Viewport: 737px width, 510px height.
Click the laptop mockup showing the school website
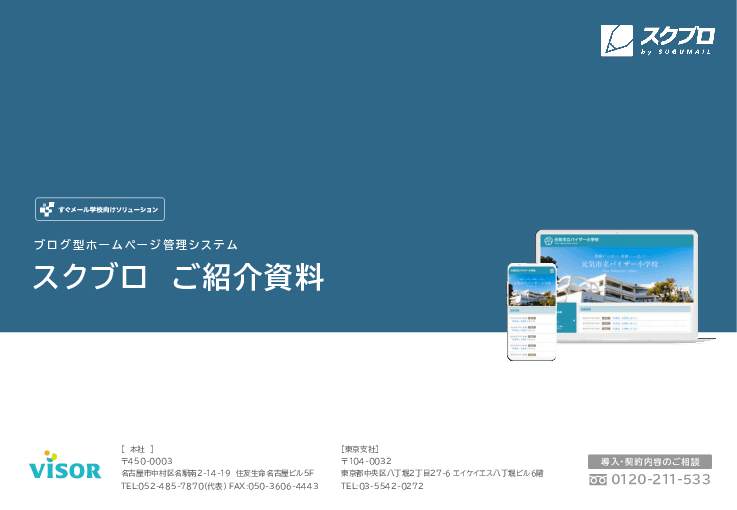point(625,286)
